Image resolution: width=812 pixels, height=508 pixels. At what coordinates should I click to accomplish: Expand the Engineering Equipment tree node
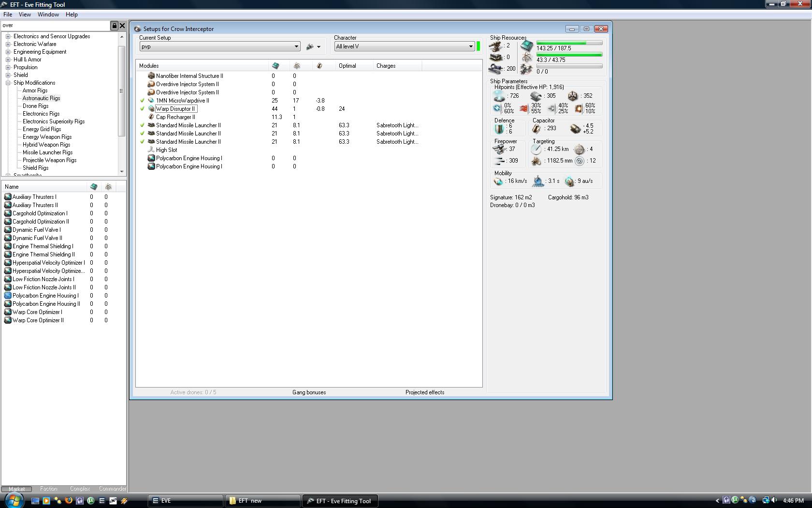(x=8, y=52)
